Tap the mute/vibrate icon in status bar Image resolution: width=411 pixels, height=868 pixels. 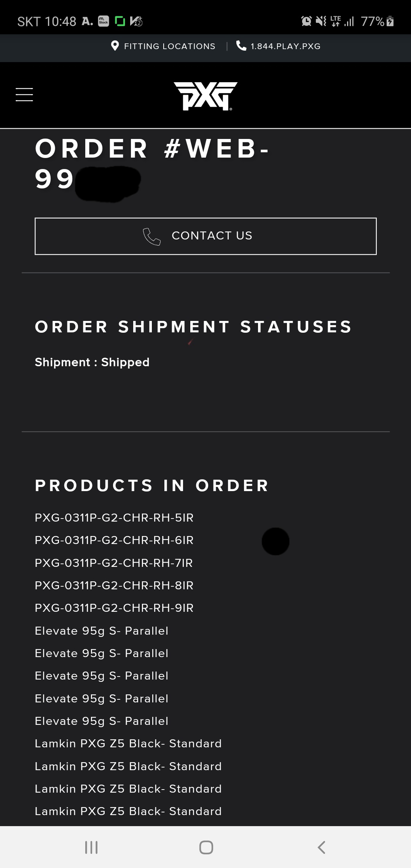pos(321,21)
